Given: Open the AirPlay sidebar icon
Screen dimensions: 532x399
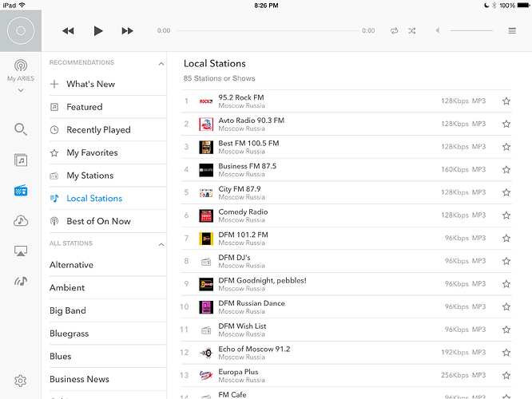Looking at the screenshot, I should pyautogui.click(x=21, y=251).
